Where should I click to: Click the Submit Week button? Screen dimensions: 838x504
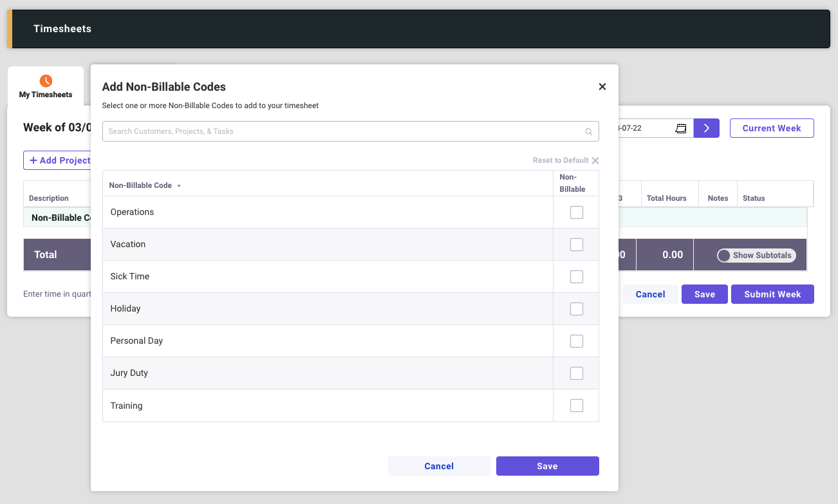772,294
